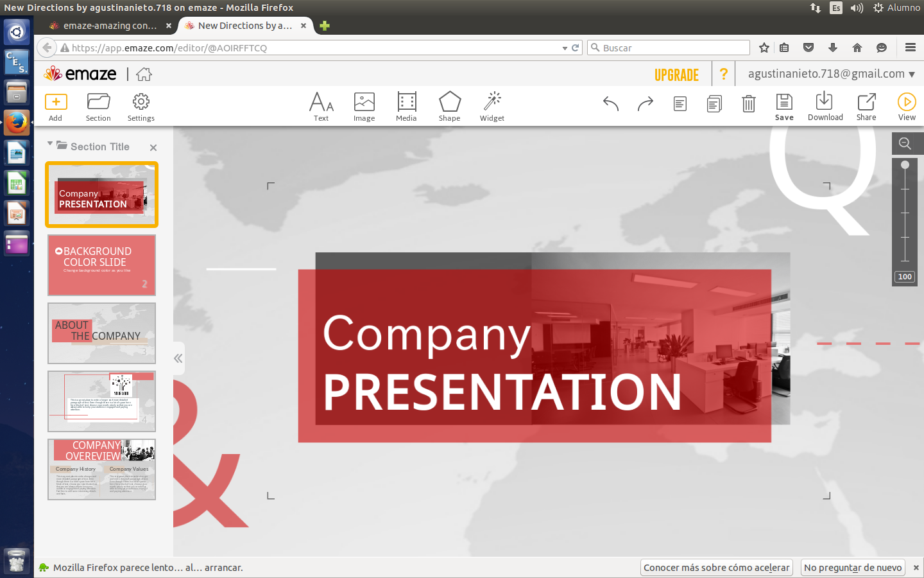Viewport: 924px width, 578px height.
Task: Insert an Image element
Action: pos(364,107)
